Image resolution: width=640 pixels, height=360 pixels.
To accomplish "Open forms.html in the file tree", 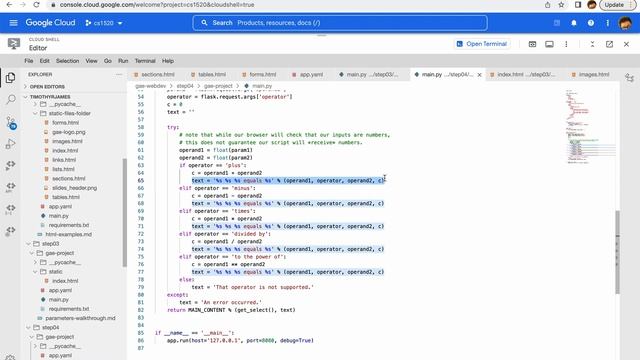I will (x=65, y=122).
